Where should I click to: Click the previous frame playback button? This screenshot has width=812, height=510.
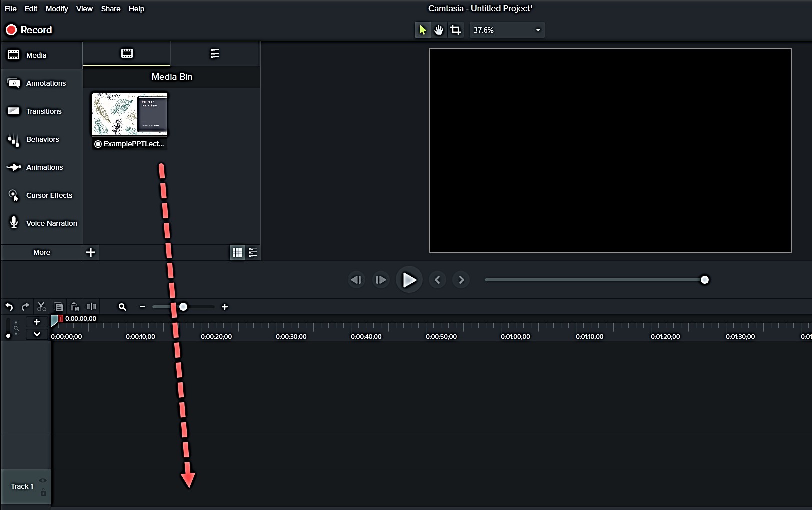click(356, 280)
